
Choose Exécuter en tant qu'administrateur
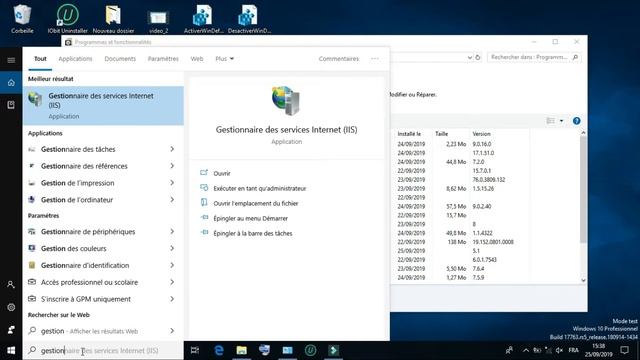pyautogui.click(x=260, y=189)
